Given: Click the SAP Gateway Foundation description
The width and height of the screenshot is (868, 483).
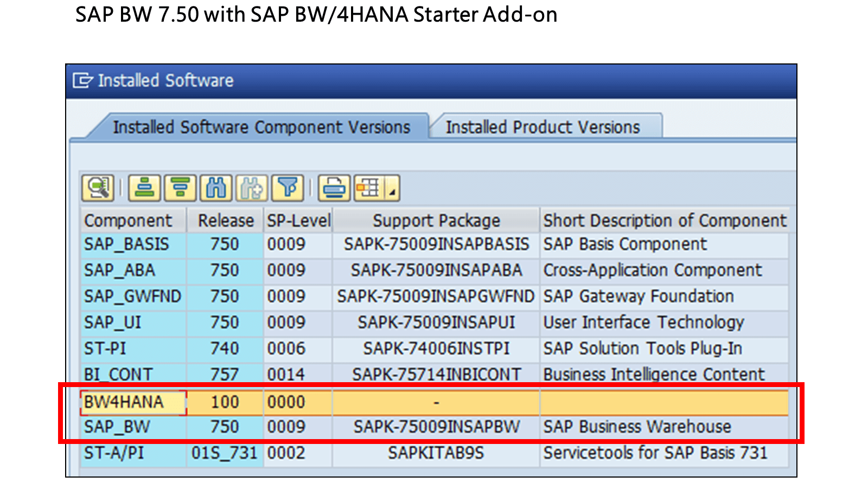Looking at the screenshot, I should click(x=665, y=297).
